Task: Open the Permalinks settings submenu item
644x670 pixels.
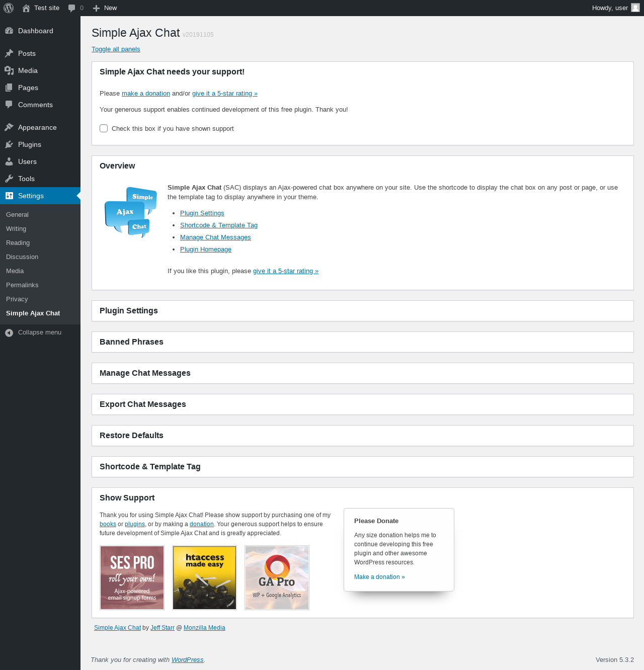Action: pos(22,285)
